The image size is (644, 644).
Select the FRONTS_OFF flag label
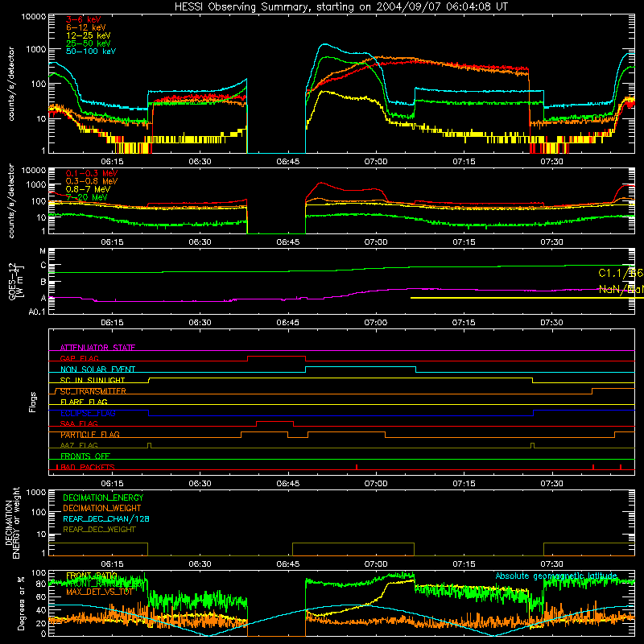click(x=85, y=456)
